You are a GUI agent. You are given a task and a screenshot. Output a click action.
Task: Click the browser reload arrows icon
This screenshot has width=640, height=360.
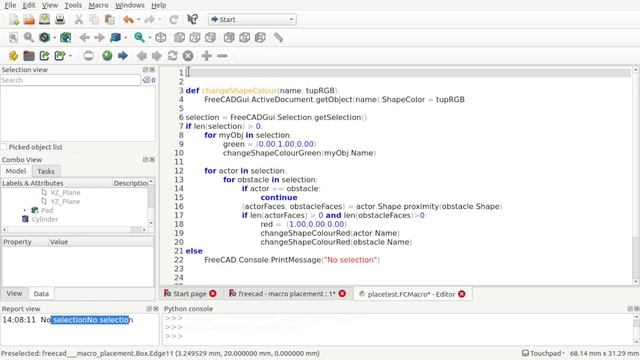click(172, 56)
